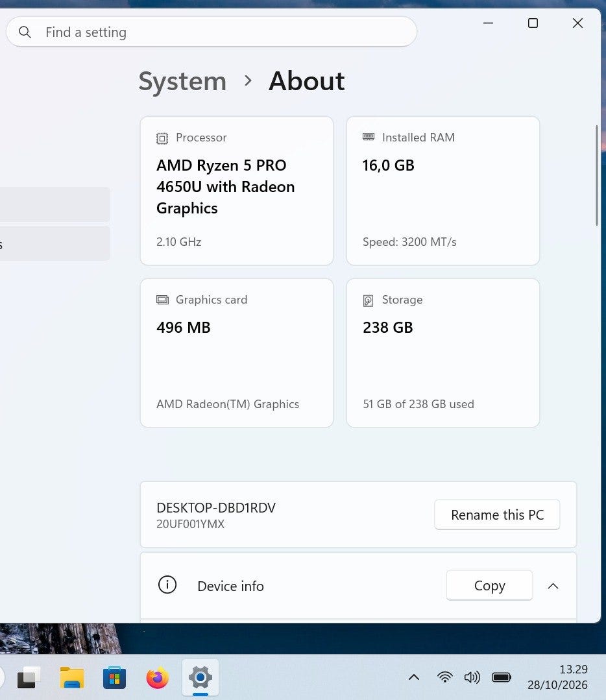Open Firefox from the taskbar
The image size is (606, 700).
coord(158,678)
